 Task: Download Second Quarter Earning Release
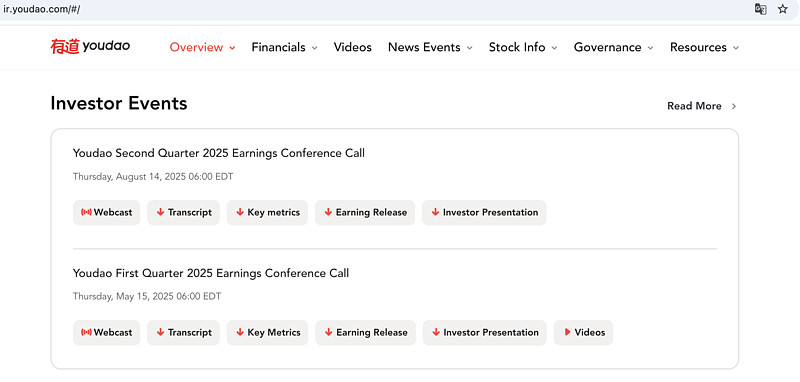365,213
